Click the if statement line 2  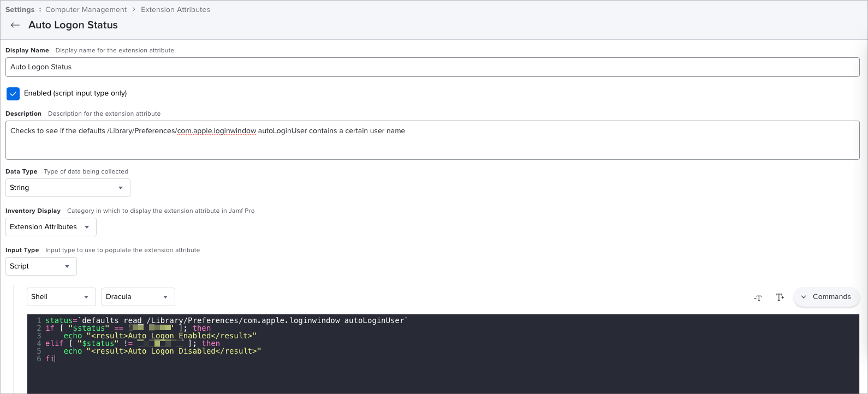128,328
